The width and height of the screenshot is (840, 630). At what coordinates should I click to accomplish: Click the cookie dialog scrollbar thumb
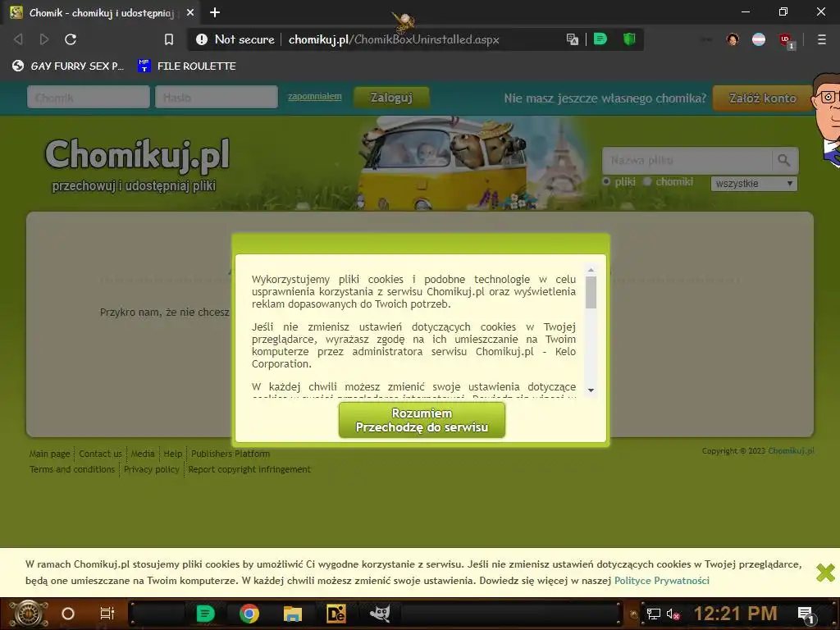pyautogui.click(x=591, y=293)
